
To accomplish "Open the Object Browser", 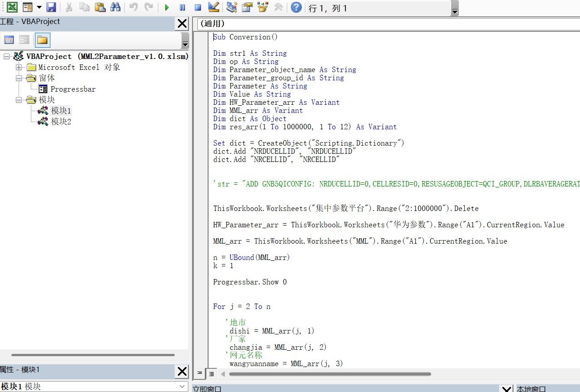I will (262, 7).
